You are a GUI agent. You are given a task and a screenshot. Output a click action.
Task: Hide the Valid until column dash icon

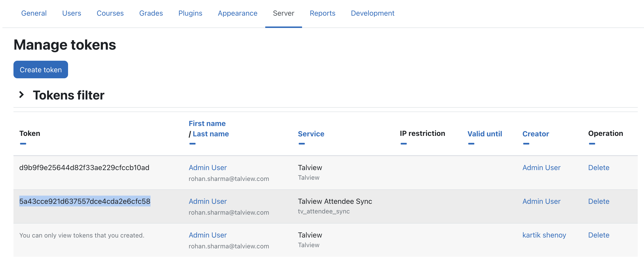471,144
